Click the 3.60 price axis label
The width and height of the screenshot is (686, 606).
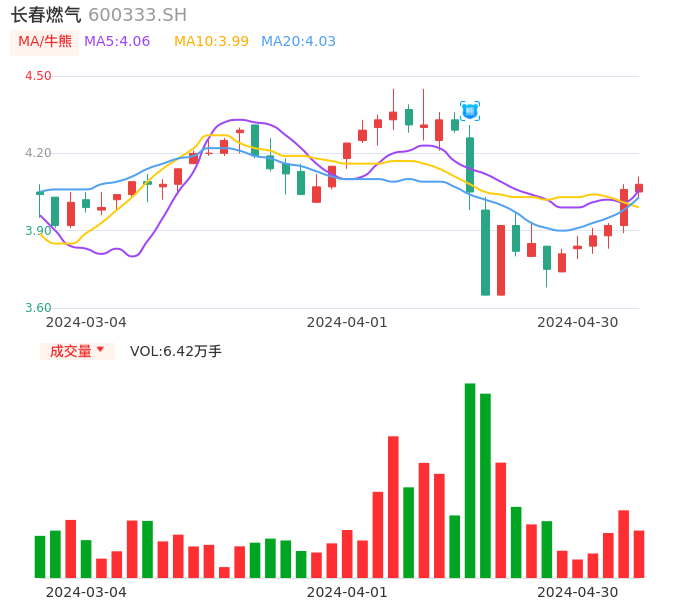(x=38, y=308)
